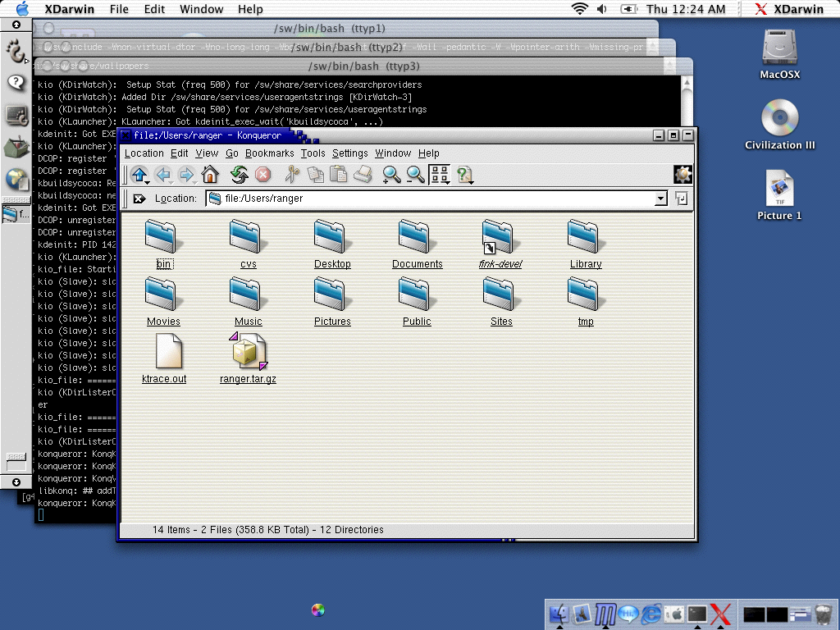This screenshot has height=630, width=840.
Task: Click the terminal scrollbar up arrow
Action: click(687, 83)
